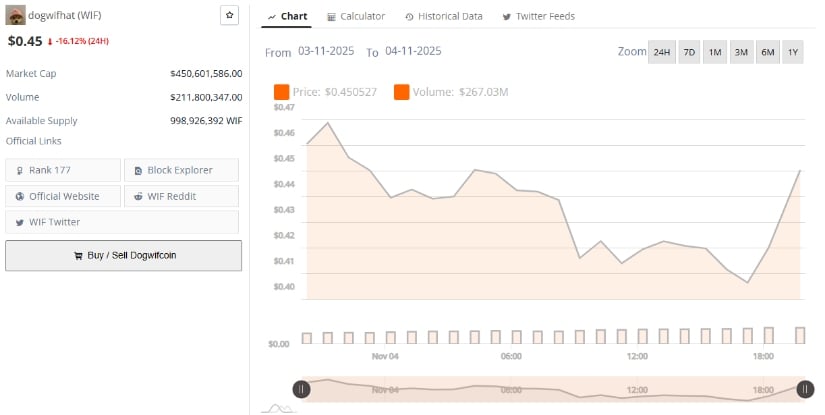Select the 24H zoom range
Screen dimensions: 825x415
tap(661, 52)
